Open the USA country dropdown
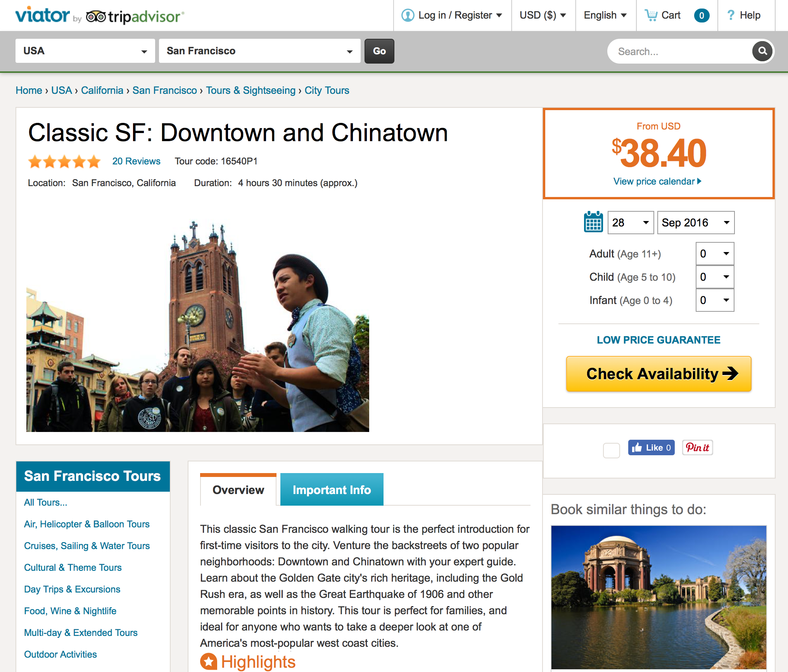788x672 pixels. [x=85, y=51]
